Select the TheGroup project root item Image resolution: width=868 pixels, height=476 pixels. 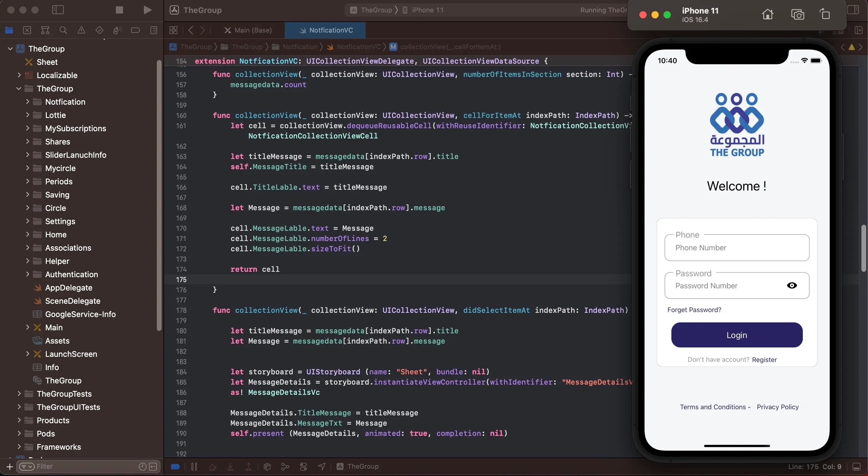[46, 49]
